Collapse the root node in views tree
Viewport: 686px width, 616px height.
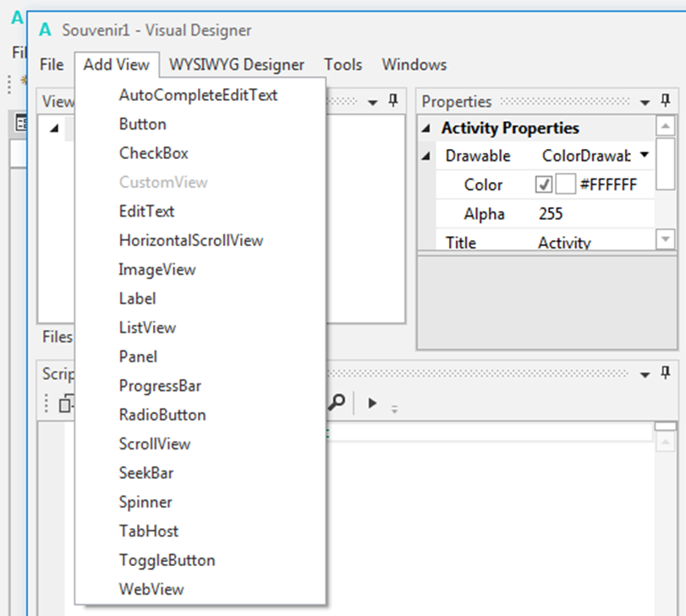pyautogui.click(x=54, y=129)
